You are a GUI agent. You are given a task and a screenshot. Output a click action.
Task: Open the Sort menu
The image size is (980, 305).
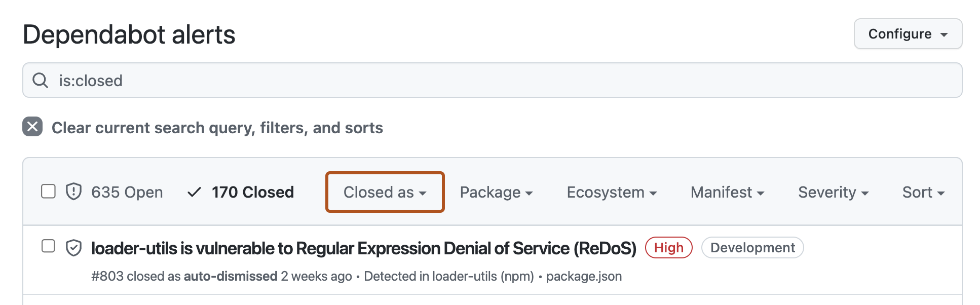[x=922, y=192]
